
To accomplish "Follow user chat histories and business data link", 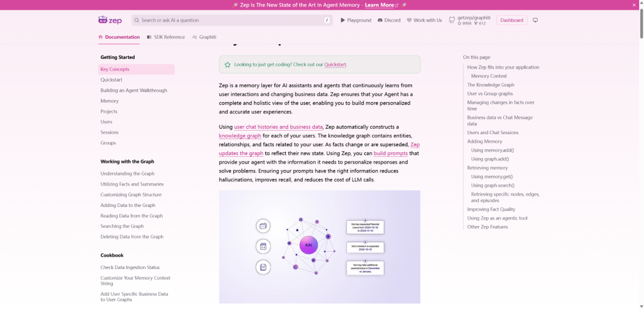I will (x=278, y=127).
